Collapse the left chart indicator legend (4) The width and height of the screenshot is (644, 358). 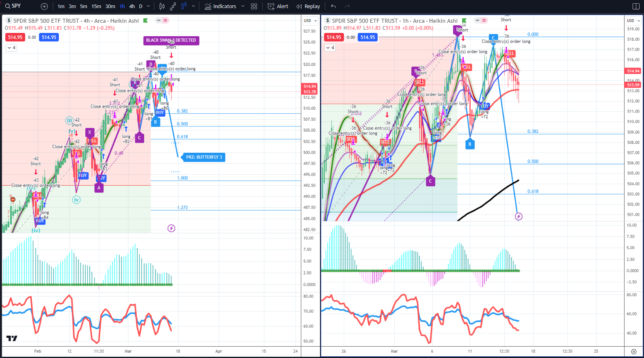pos(11,48)
